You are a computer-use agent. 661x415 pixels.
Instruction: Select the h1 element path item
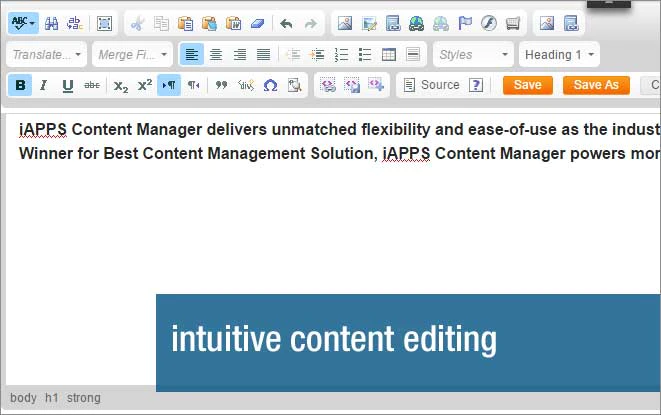51,398
